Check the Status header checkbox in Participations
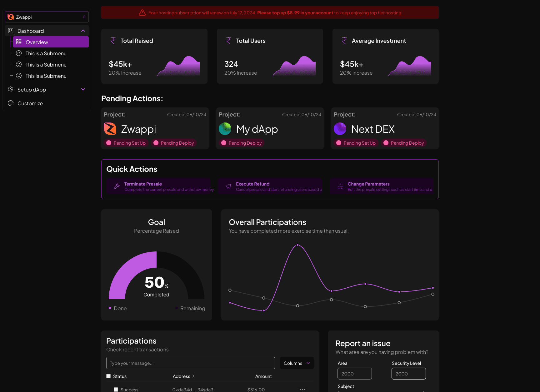Screen dimensions: 540x392 (x=108, y=376)
